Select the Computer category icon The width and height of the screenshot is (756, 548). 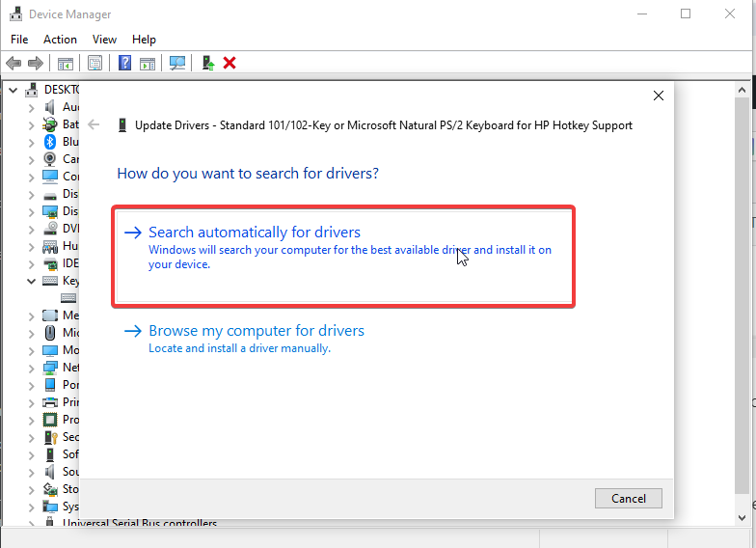point(50,177)
